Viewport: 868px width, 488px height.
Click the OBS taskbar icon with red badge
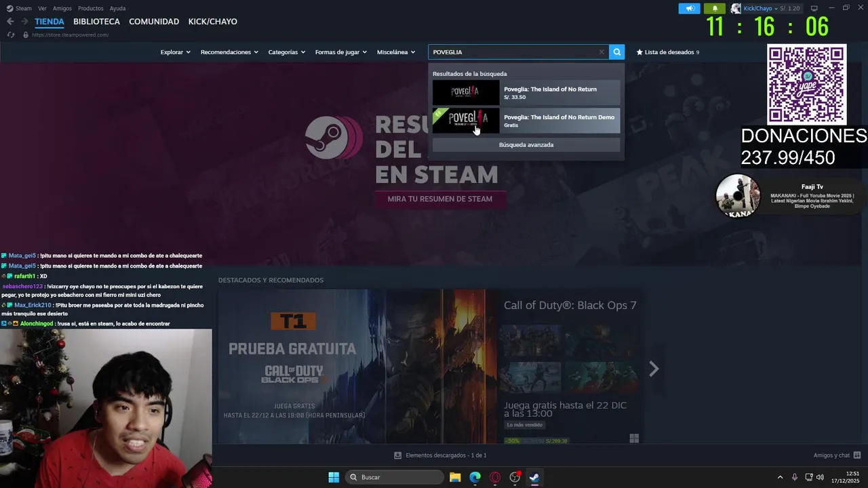[515, 477]
